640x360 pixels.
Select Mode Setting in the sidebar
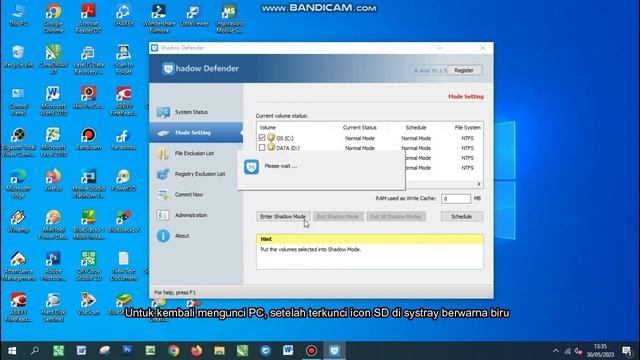(196, 133)
